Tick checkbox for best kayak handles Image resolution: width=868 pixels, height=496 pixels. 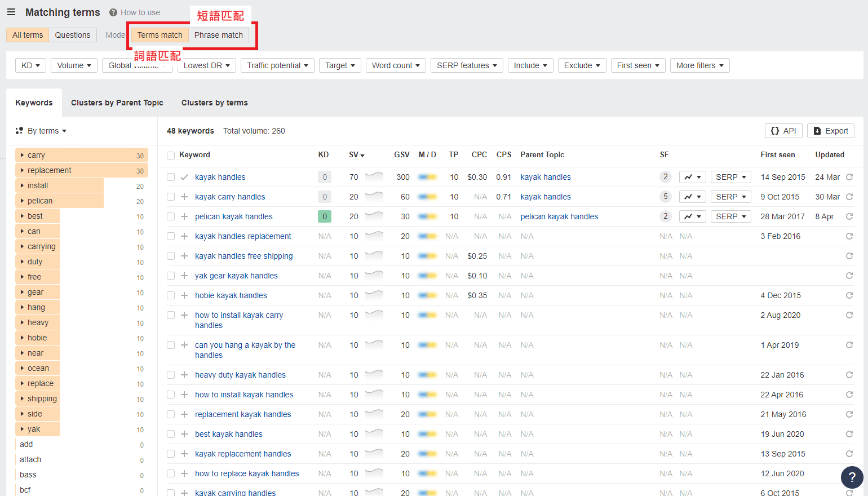[x=171, y=434]
